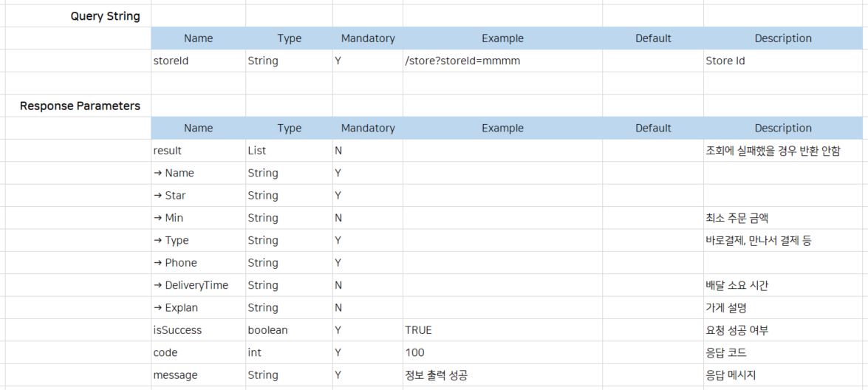Select the "조회에 실패했을 경우 반환 안함" description cell

coord(773,151)
